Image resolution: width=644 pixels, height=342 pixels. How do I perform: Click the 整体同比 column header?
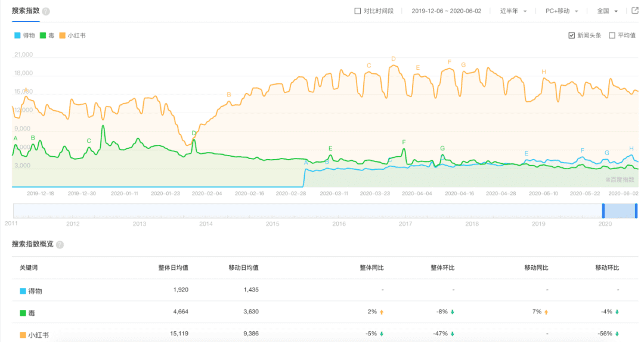pyautogui.click(x=371, y=268)
